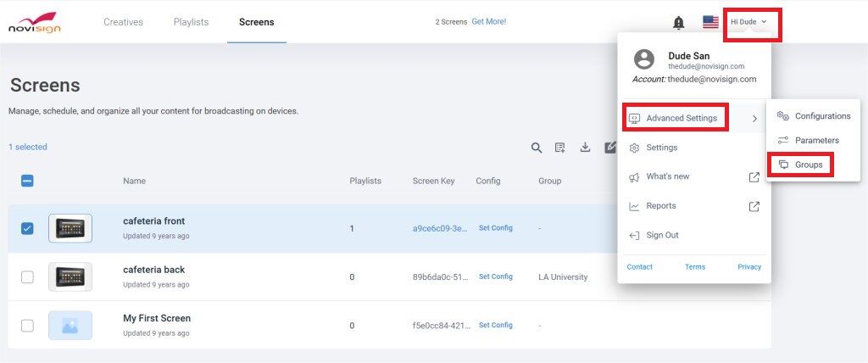Click the Get More! link
Viewport: 868px width, 363px height.
(488, 21)
